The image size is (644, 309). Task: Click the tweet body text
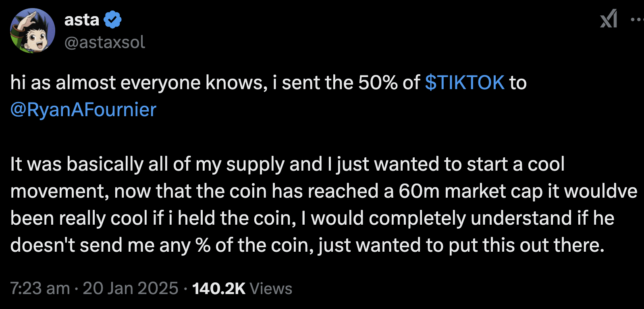(282, 191)
